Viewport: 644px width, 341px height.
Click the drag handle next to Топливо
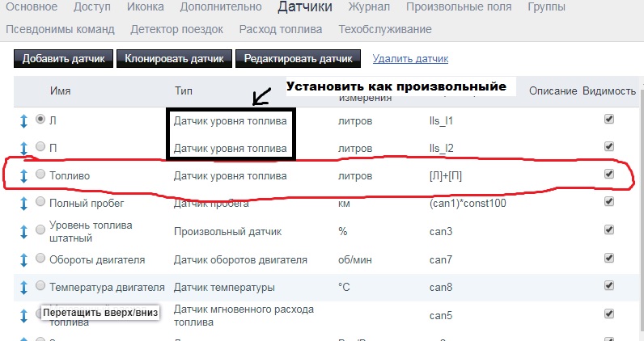coord(23,175)
